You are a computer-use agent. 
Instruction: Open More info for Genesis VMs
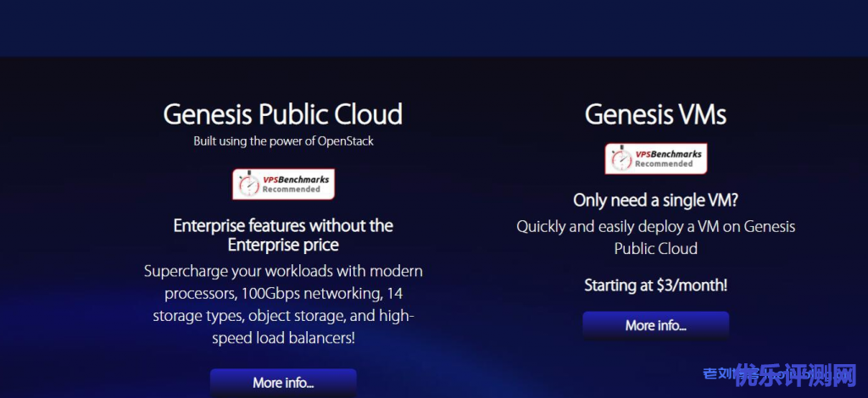(x=655, y=325)
